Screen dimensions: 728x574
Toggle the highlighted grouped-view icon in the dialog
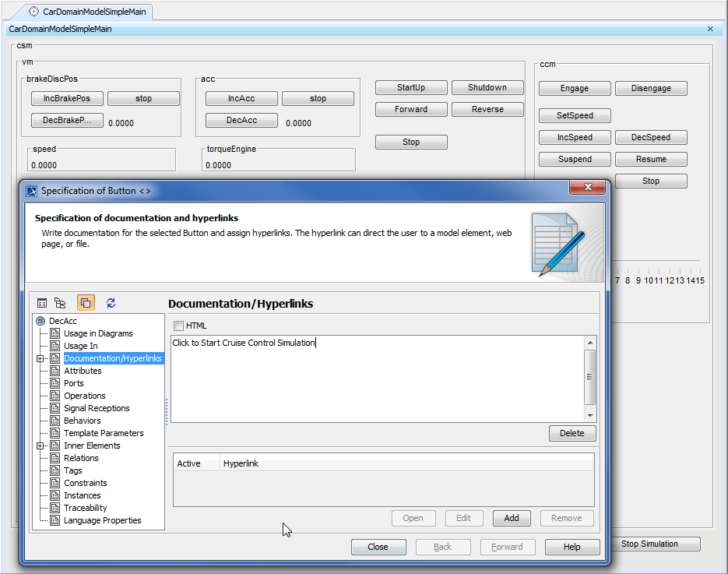tap(86, 302)
